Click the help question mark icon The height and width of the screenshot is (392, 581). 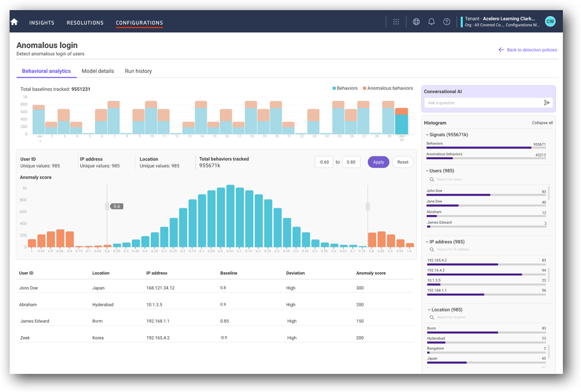tap(447, 22)
